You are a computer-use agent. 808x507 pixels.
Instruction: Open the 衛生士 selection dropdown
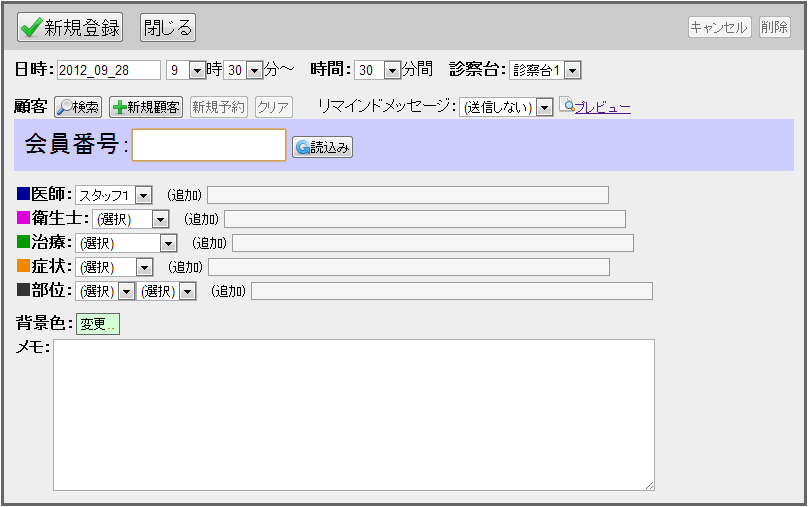tap(131, 219)
